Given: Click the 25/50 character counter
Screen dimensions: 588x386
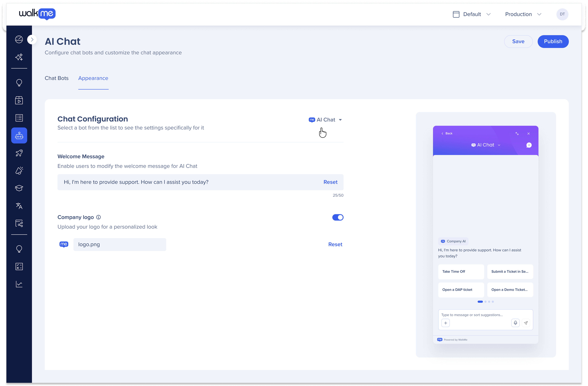Looking at the screenshot, I should point(338,195).
